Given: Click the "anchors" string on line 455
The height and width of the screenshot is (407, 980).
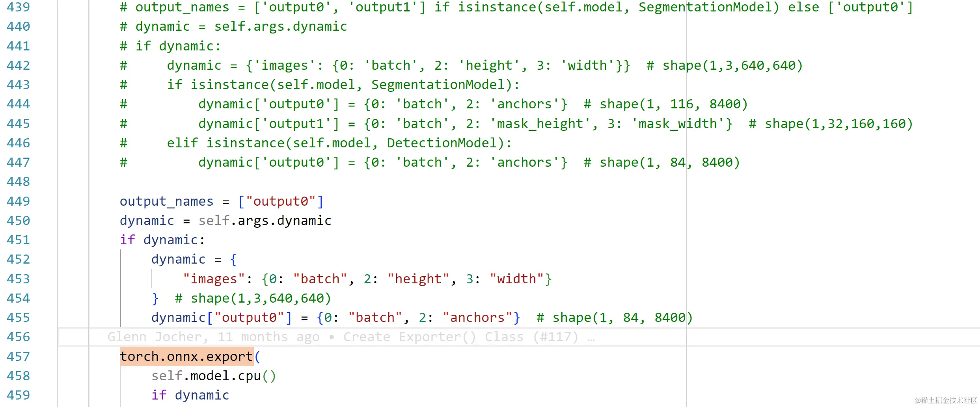Looking at the screenshot, I should coord(477,318).
